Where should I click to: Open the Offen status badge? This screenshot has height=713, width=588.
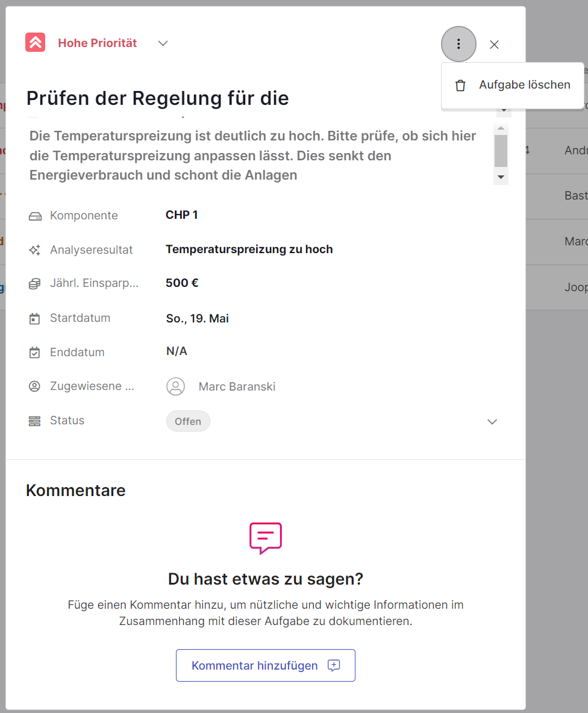tap(188, 421)
